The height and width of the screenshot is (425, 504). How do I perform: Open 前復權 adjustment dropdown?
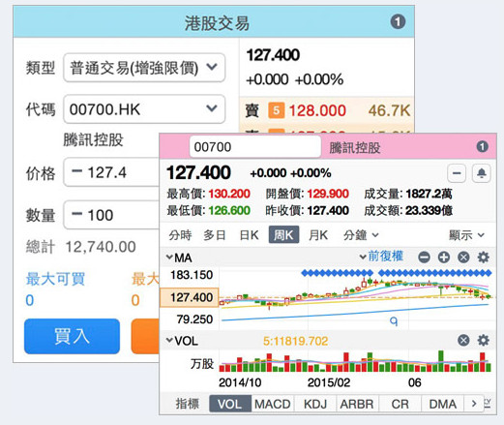(381, 257)
